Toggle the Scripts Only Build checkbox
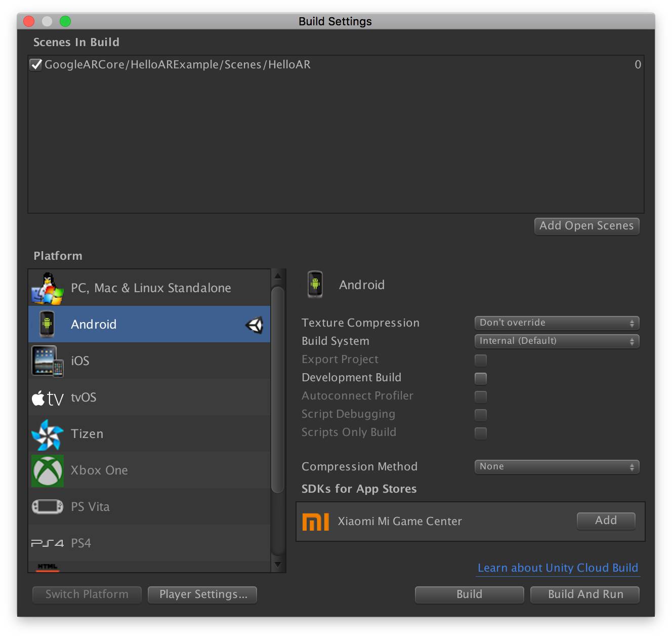The image size is (672, 638). 481,433
